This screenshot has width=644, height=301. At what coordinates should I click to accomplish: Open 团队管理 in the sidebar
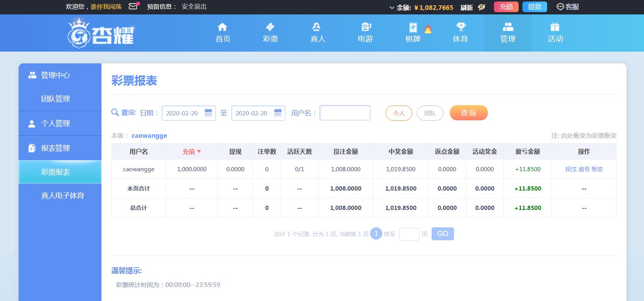55,99
